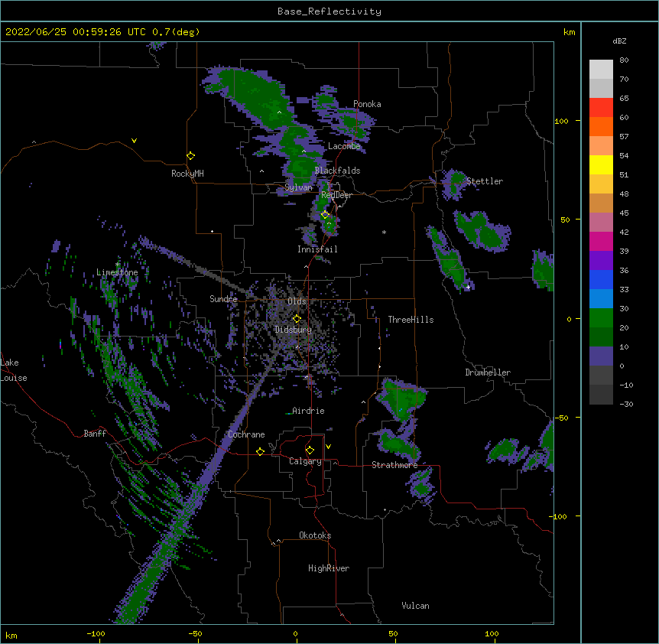Select the green 30 dBZ legend color
This screenshot has width=659, height=644.
coord(601,318)
